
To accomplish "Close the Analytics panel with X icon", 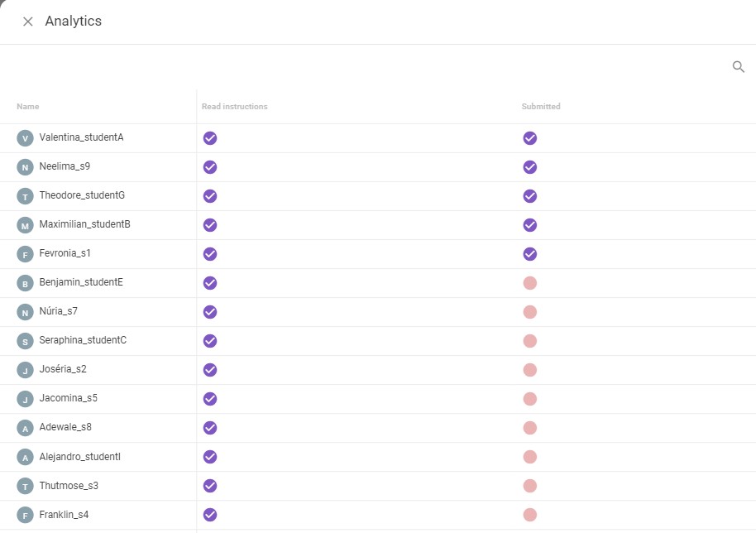I will tap(28, 22).
